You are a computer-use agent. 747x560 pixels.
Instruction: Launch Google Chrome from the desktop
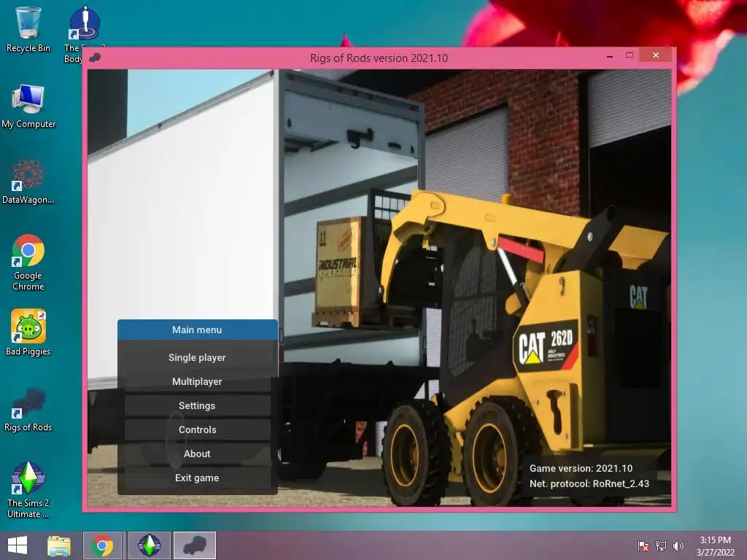(28, 262)
